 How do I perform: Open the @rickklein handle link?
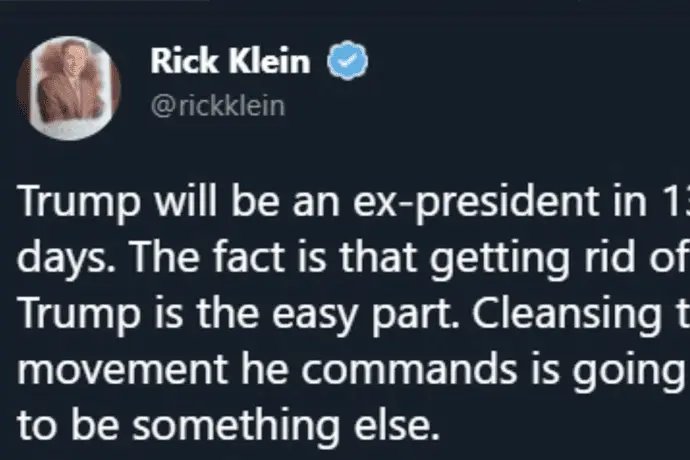[x=216, y=106]
